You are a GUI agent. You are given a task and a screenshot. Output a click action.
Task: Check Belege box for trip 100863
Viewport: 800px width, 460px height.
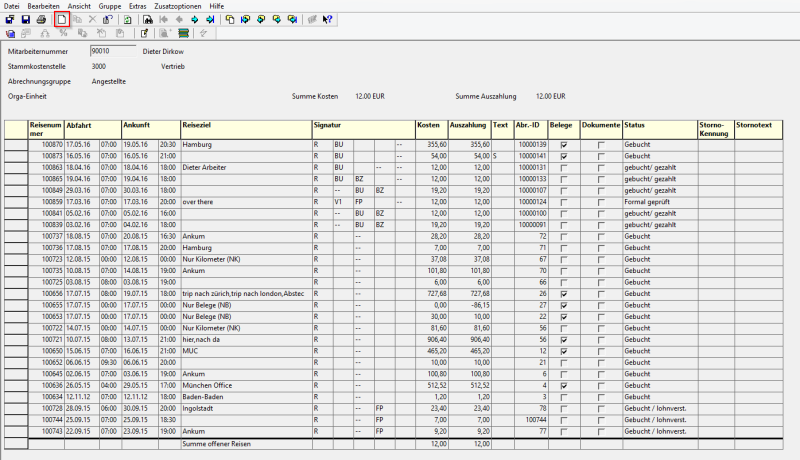click(564, 168)
